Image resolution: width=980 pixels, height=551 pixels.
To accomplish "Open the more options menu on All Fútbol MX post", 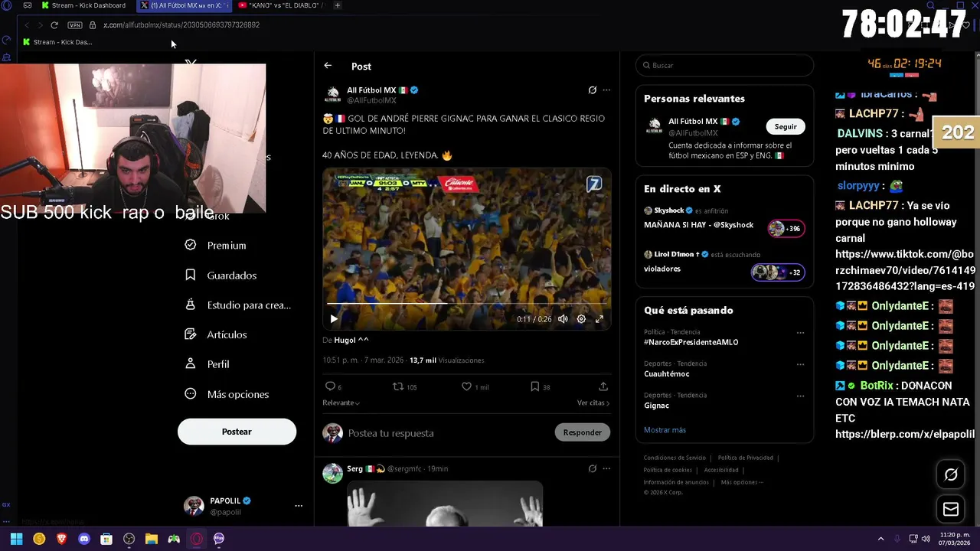I will [606, 90].
